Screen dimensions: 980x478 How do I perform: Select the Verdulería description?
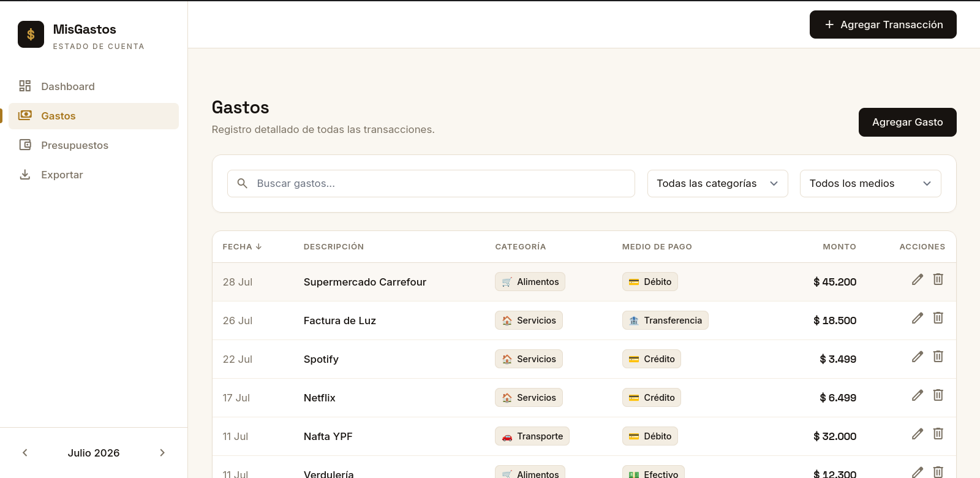tap(329, 474)
